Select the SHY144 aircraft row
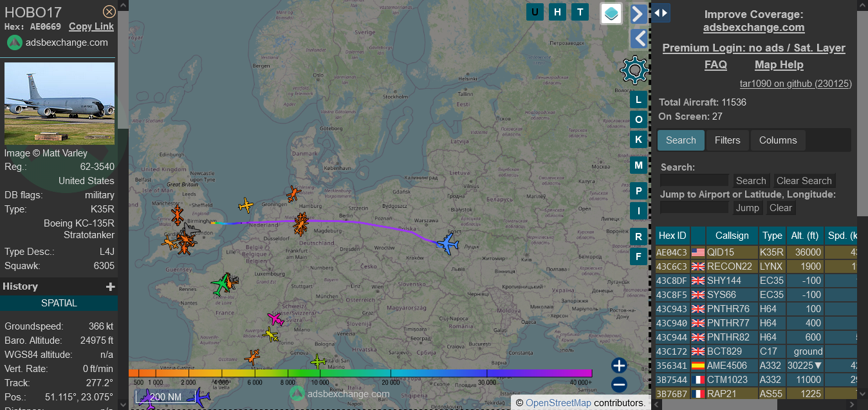Screen dimensions: 868x410 pos(756,281)
